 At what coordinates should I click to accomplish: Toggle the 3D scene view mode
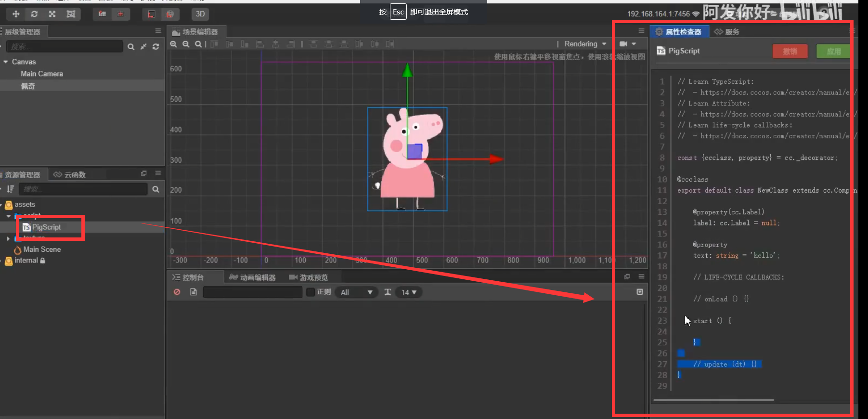[200, 14]
